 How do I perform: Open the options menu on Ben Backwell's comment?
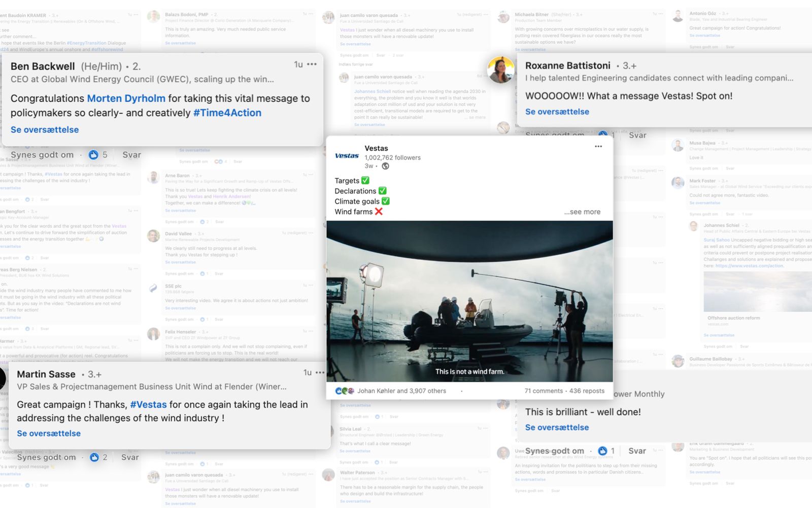[312, 65]
